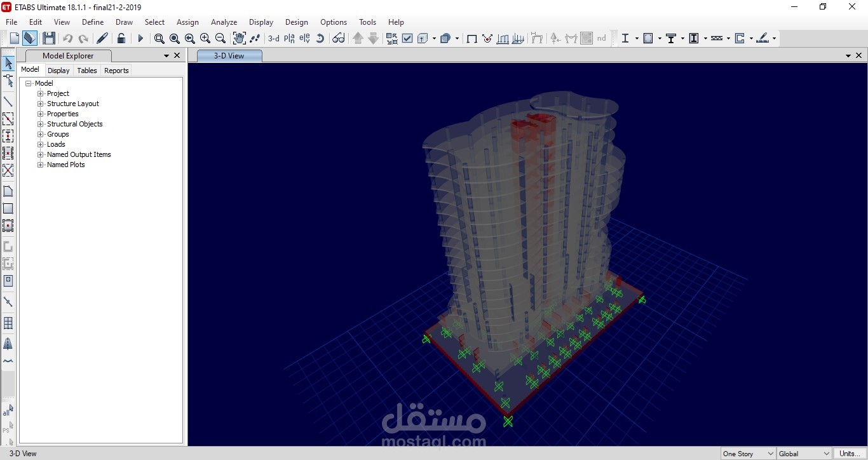Open the Set Display Options checkbox icon
The height and width of the screenshot is (460, 868).
pyautogui.click(x=407, y=38)
